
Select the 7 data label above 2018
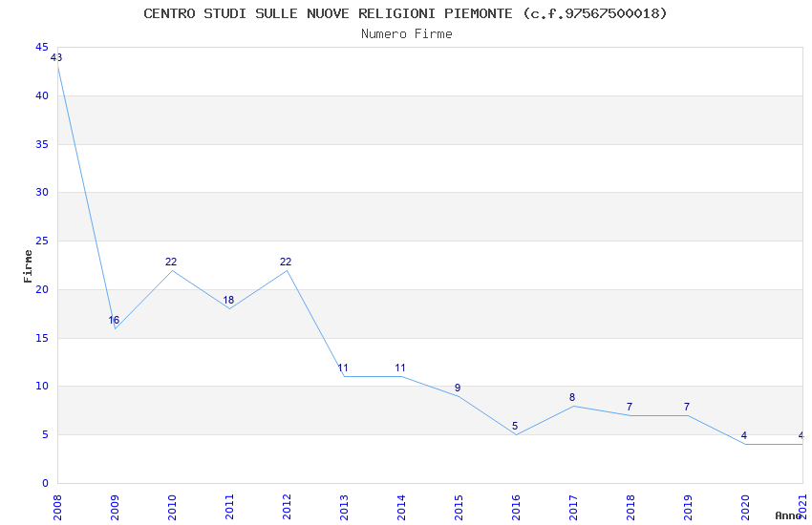click(x=630, y=407)
